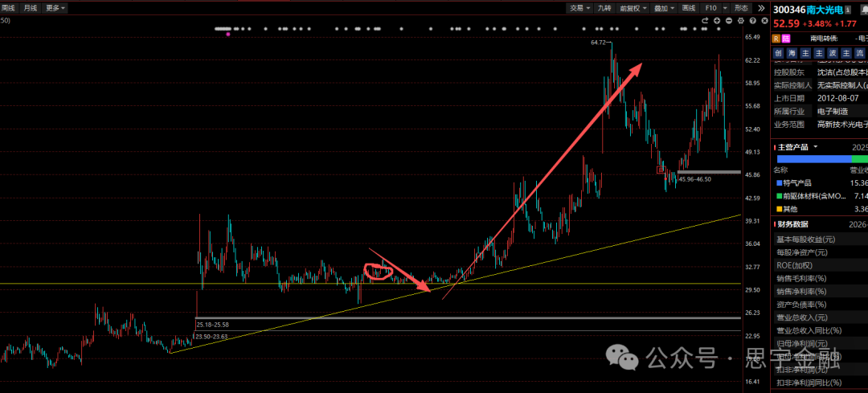Click the ROE(加权) row
Viewport: 868px width, 393px height.
[x=821, y=265]
